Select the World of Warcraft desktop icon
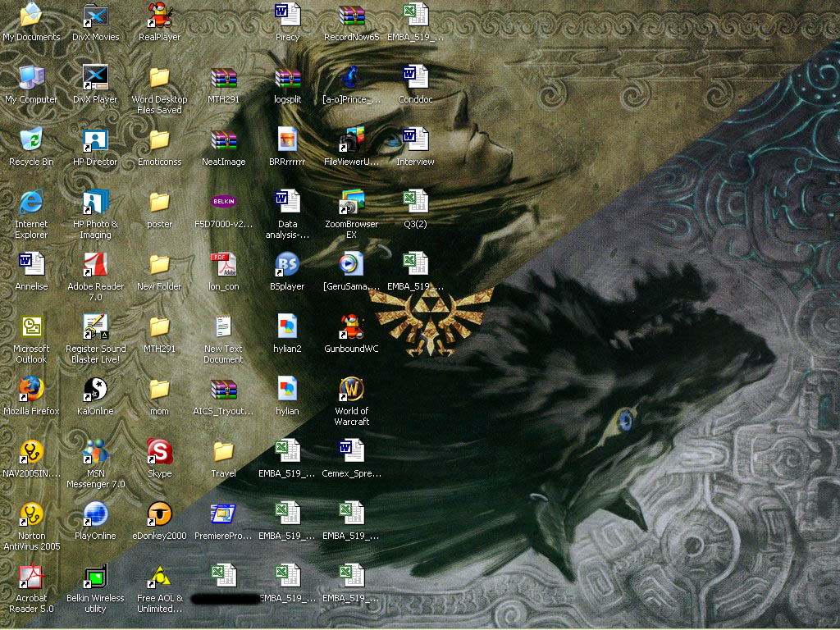 [x=351, y=390]
